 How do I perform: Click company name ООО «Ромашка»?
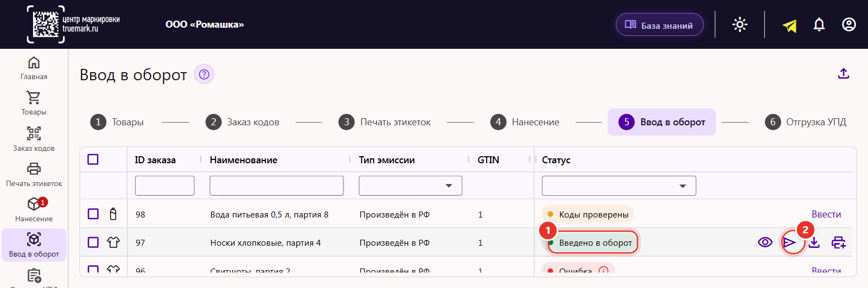point(205,24)
